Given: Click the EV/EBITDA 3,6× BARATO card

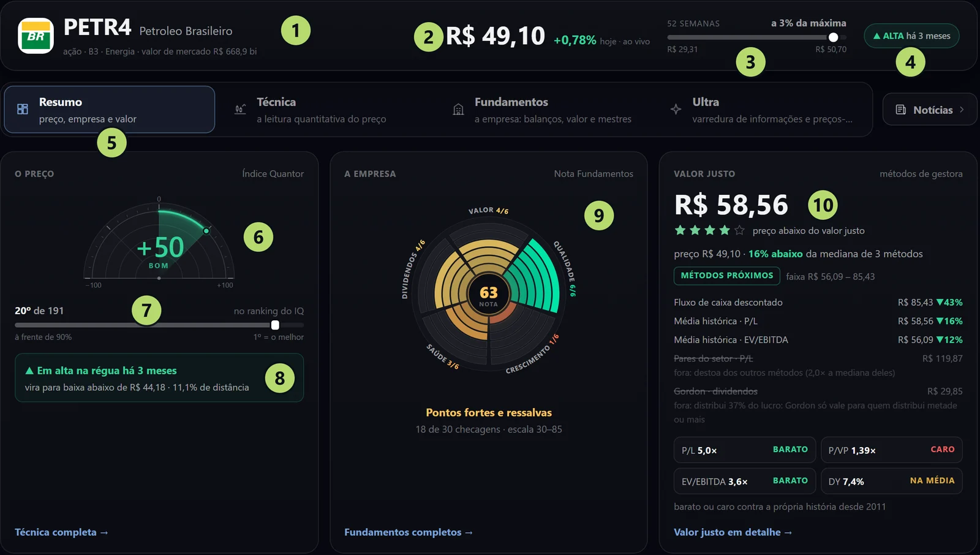Looking at the screenshot, I should [745, 481].
